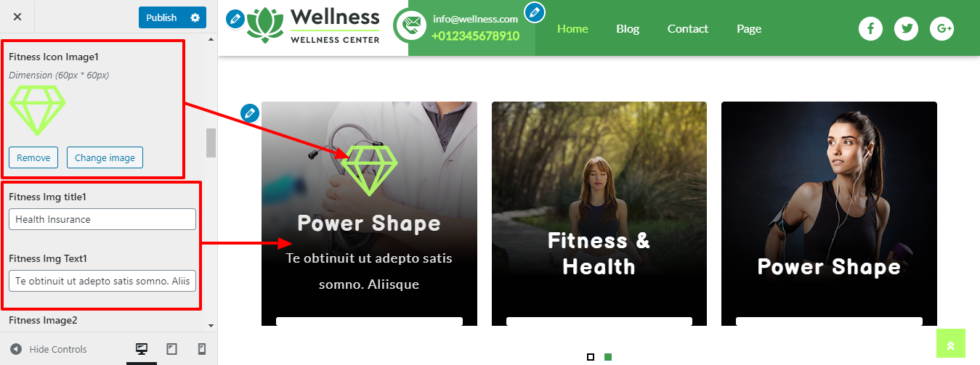
Task: Switch to desktop preview mode
Action: tap(142, 349)
